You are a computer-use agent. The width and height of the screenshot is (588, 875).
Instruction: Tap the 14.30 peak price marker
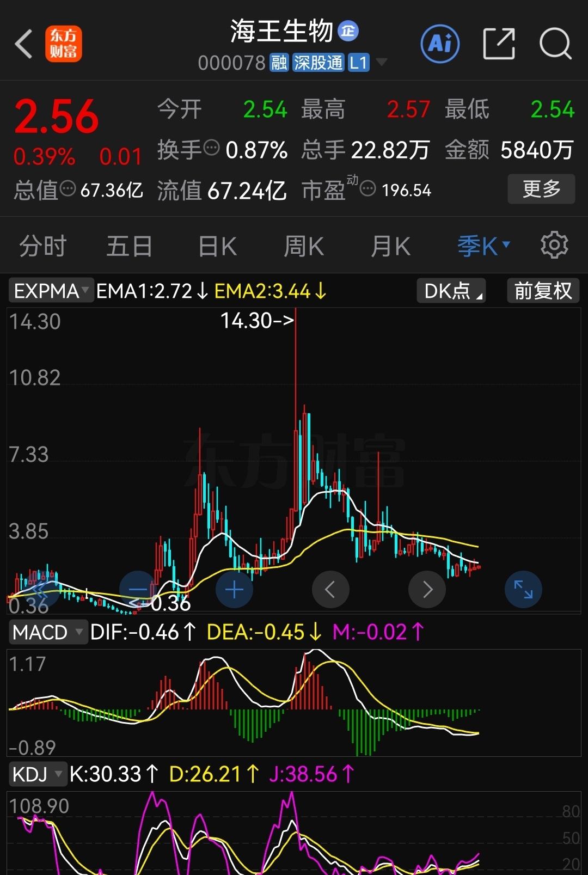tap(257, 320)
